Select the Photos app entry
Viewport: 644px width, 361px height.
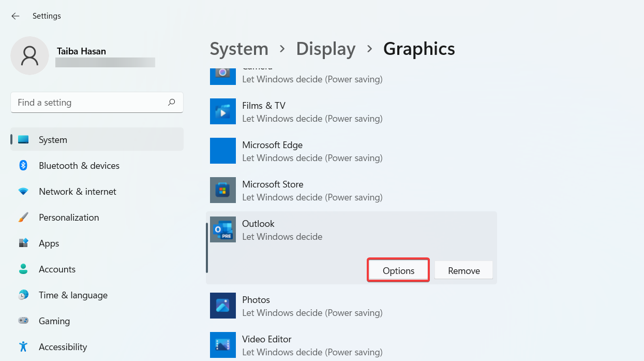[351, 306]
